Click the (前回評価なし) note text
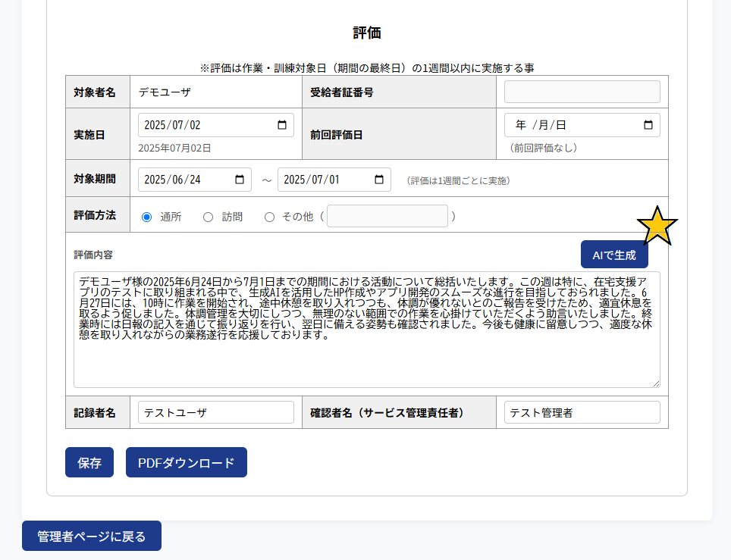Screen dimensions: 731x560 (x=544, y=149)
